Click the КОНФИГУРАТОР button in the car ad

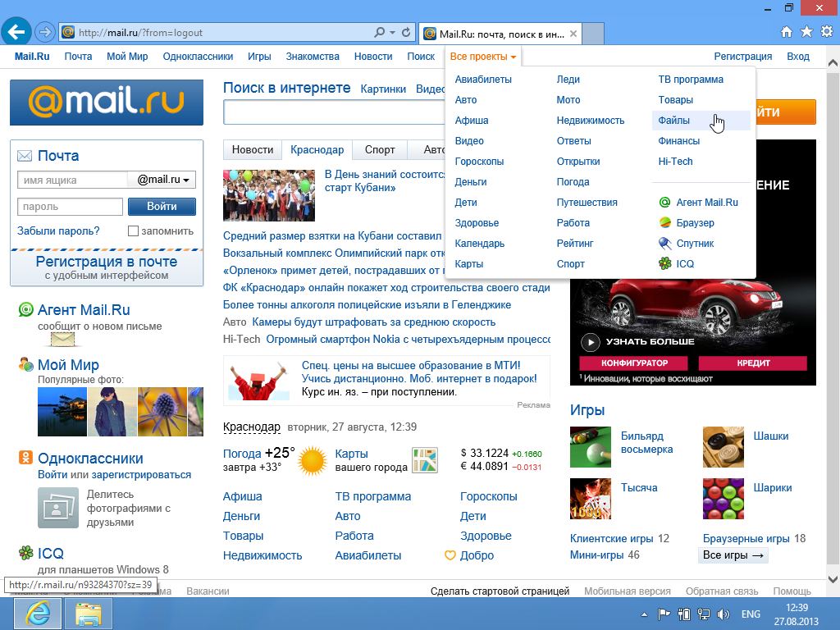pyautogui.click(x=634, y=363)
